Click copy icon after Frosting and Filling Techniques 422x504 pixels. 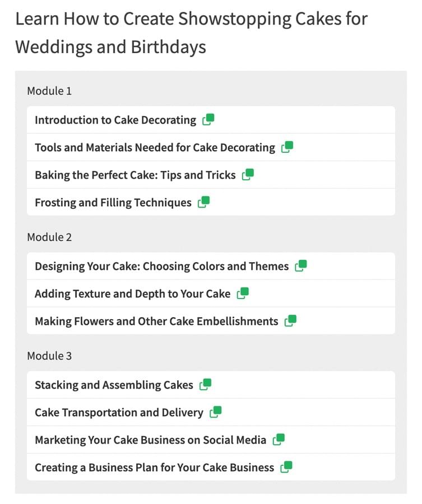point(203,202)
